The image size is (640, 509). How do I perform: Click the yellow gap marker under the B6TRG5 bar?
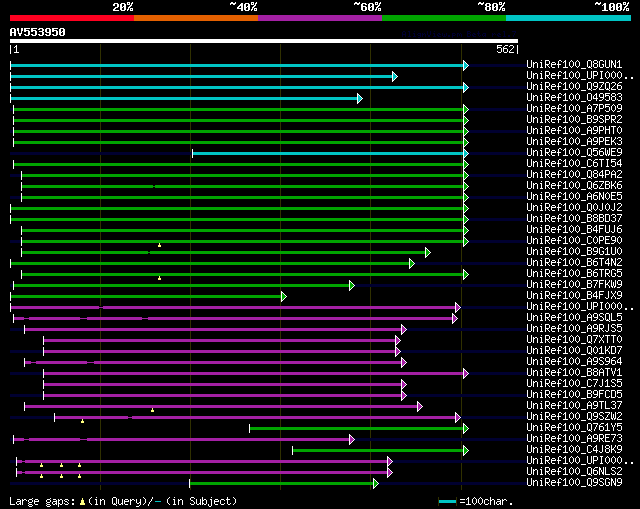[160, 278]
